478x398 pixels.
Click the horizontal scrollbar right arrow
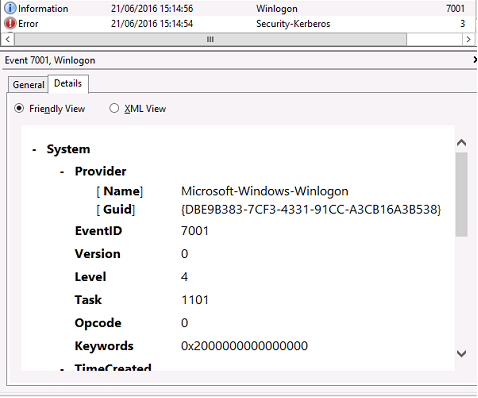(468, 39)
